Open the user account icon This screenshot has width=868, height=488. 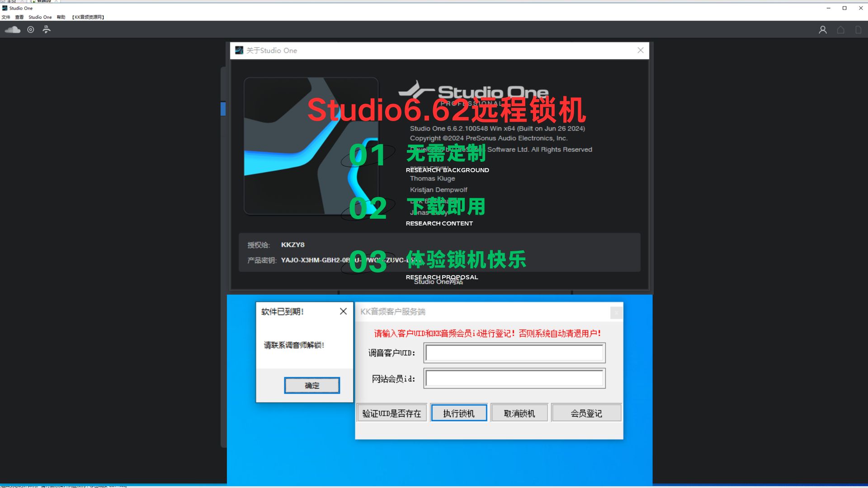point(823,30)
